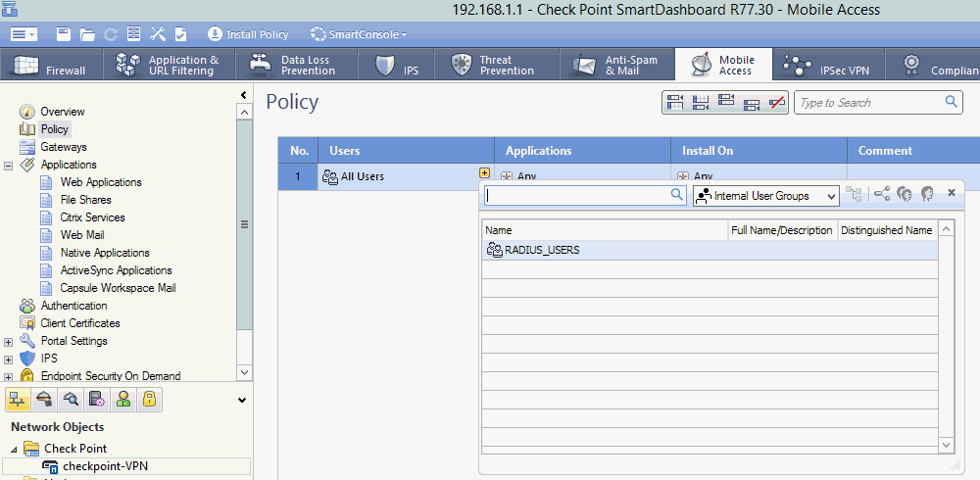Click the delete rule icon with red slash

(x=777, y=103)
